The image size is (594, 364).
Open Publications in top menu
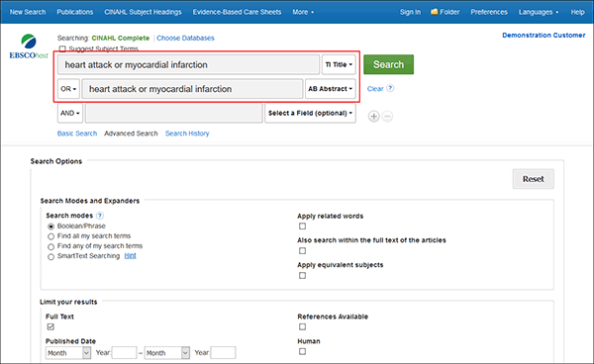tap(75, 12)
